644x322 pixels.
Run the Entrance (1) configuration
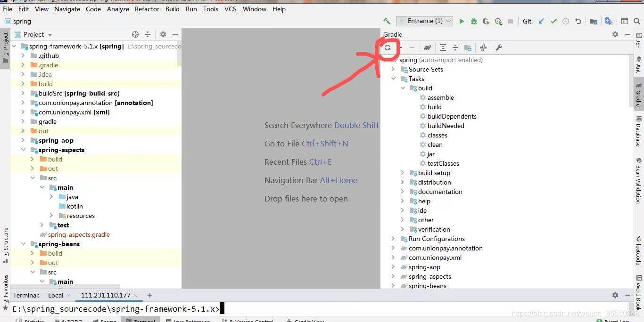pyautogui.click(x=462, y=21)
